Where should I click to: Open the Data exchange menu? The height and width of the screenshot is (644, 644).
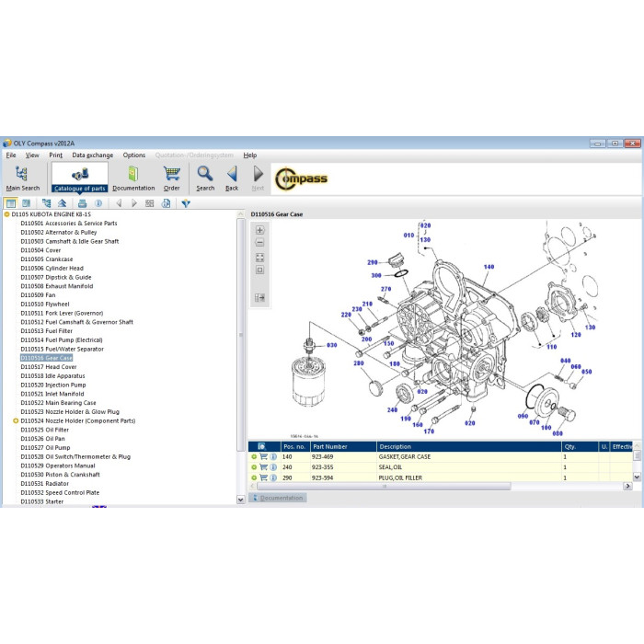click(x=92, y=155)
